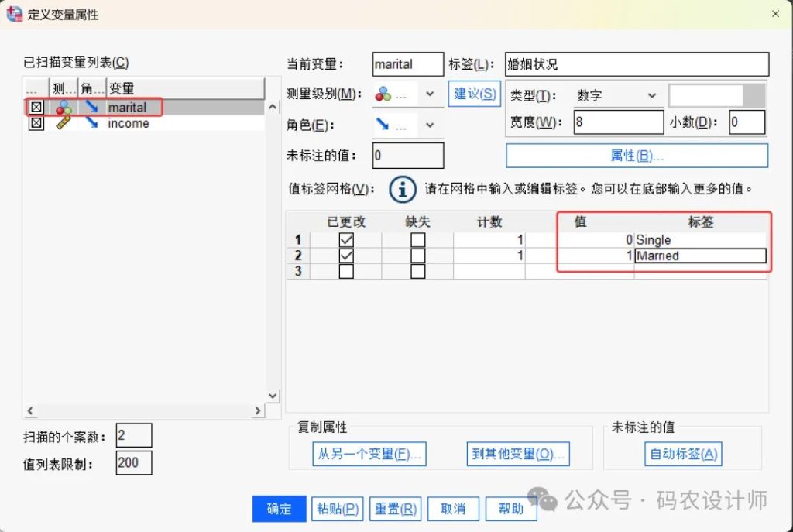Click the nominal icon in measurement level dropdown

pyautogui.click(x=383, y=94)
